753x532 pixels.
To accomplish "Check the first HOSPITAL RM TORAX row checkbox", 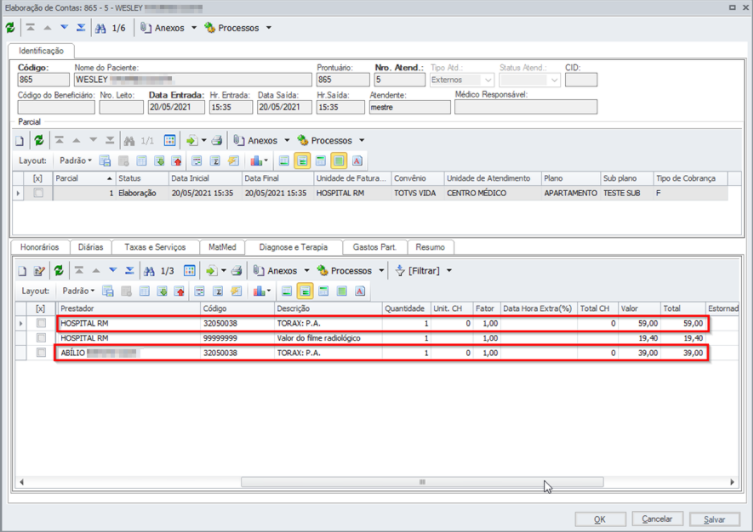I will coord(41,323).
